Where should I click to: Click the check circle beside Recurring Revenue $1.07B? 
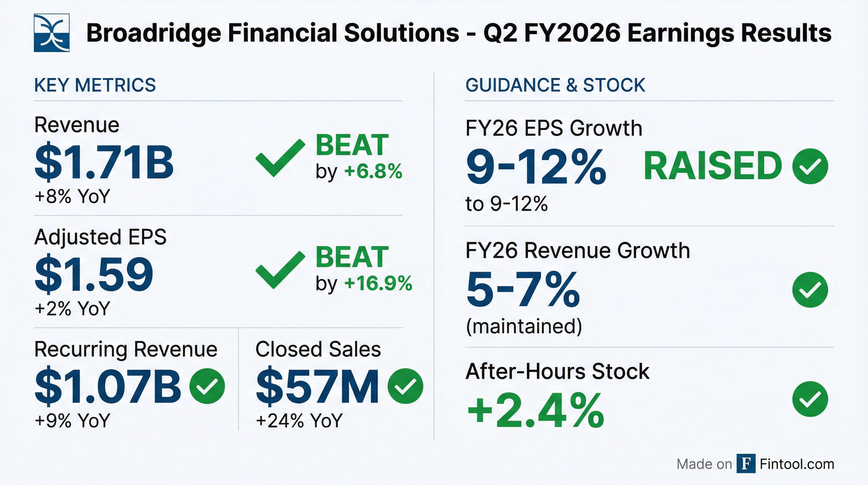(207, 386)
